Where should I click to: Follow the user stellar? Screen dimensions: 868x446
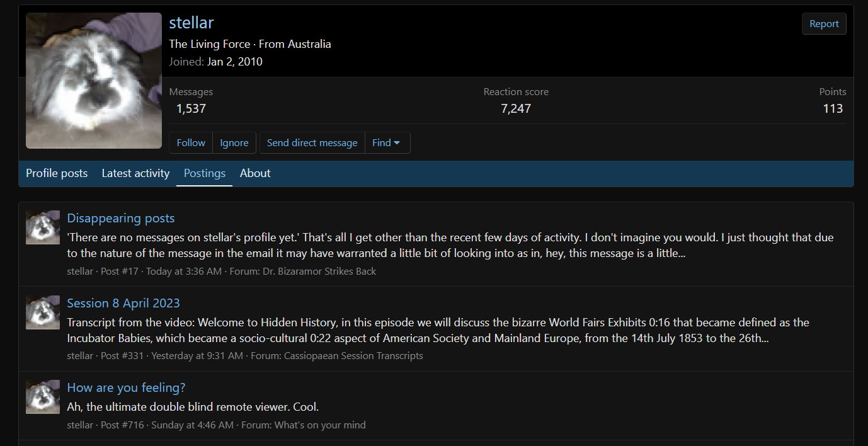191,143
